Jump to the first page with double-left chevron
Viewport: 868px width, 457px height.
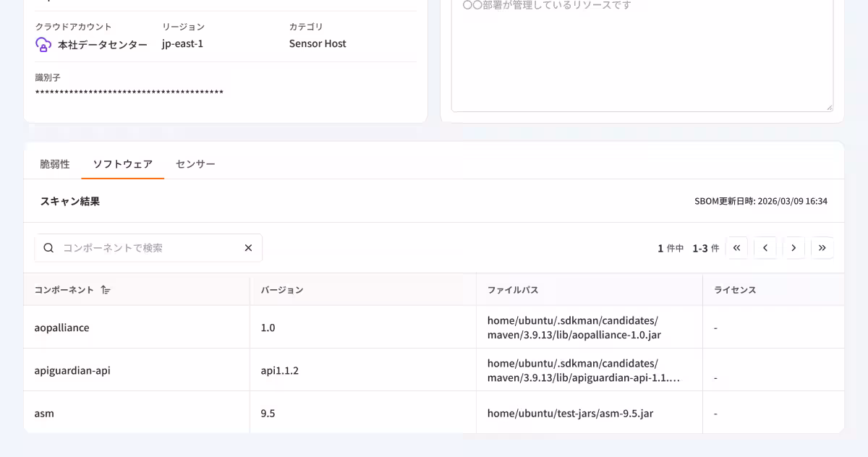pyautogui.click(x=736, y=247)
